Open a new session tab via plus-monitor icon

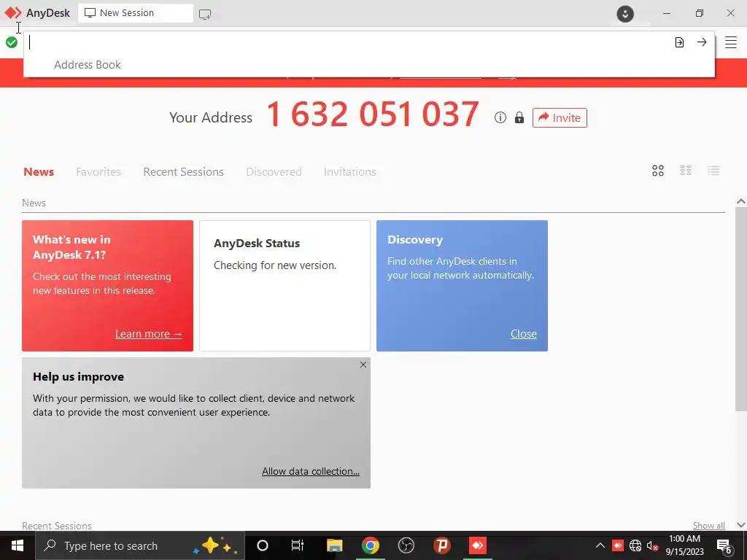pos(205,14)
